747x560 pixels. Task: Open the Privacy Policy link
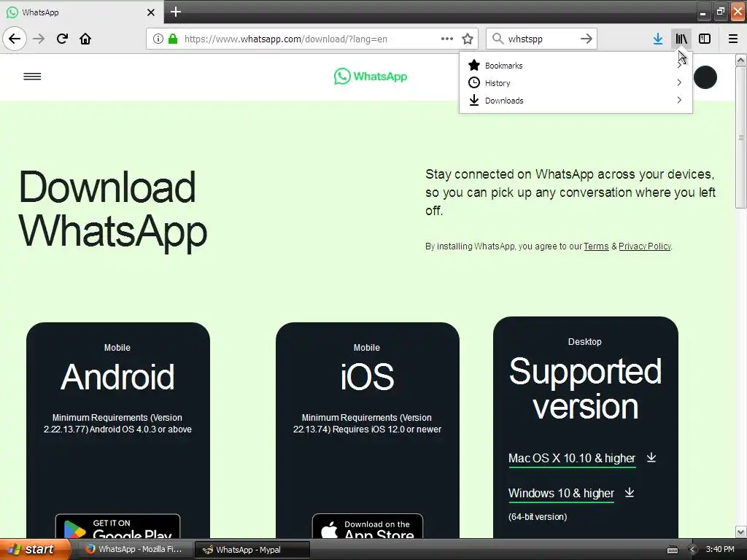coord(645,246)
